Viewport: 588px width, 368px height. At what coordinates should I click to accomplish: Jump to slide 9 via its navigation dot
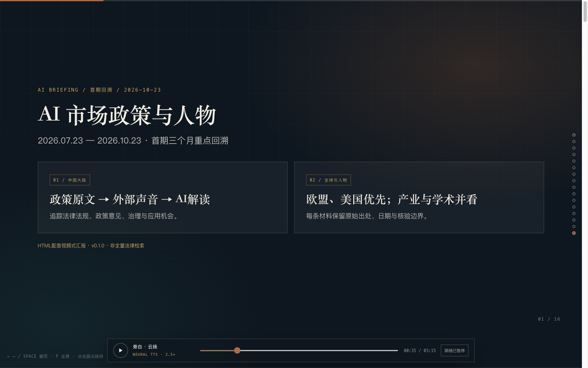coord(574,187)
